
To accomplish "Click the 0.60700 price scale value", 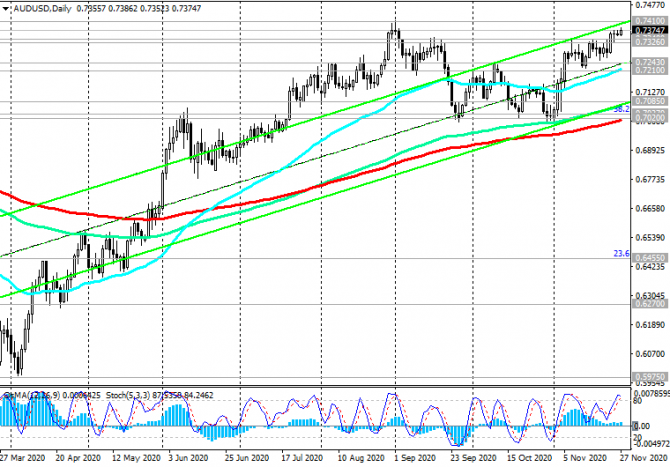I will pyautogui.click(x=650, y=354).
